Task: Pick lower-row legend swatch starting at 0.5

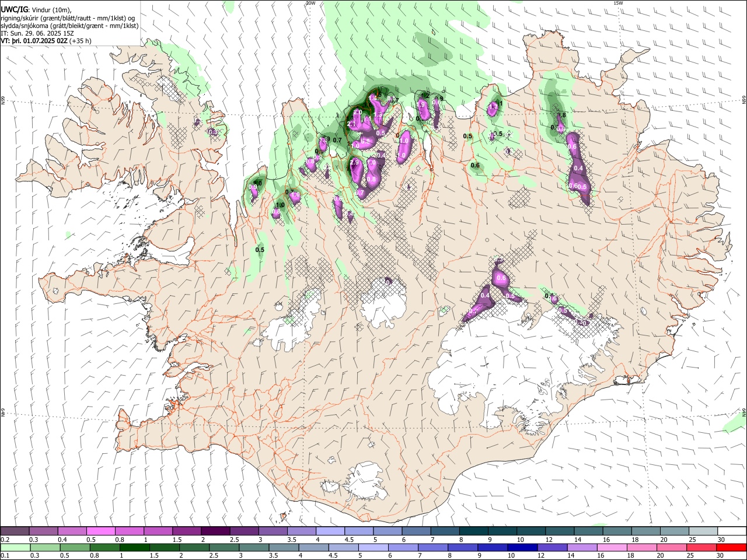Action: (75, 547)
